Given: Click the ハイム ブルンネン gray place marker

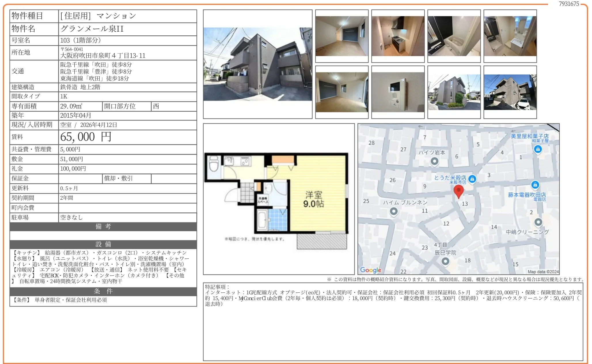Looking at the screenshot, I should [x=394, y=211].
